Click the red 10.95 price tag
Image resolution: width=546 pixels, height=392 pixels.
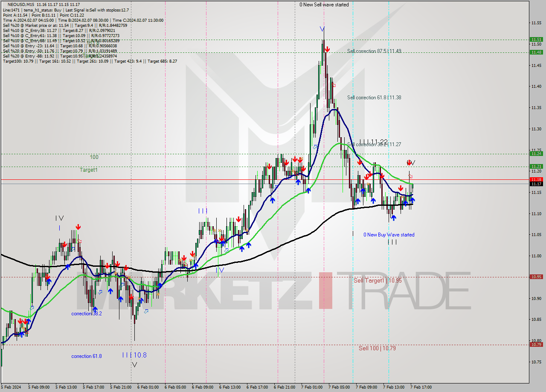(536, 277)
